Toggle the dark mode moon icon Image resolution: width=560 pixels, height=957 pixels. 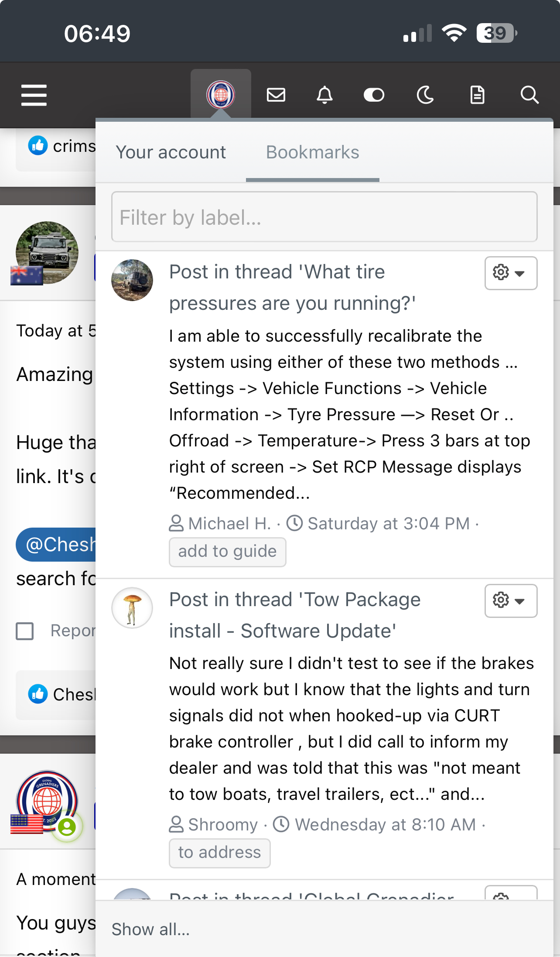pos(425,95)
